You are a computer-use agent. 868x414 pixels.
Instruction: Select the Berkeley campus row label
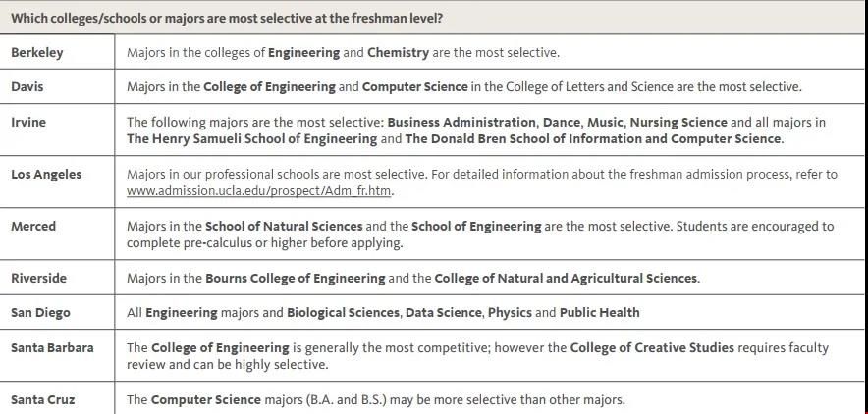tap(37, 53)
